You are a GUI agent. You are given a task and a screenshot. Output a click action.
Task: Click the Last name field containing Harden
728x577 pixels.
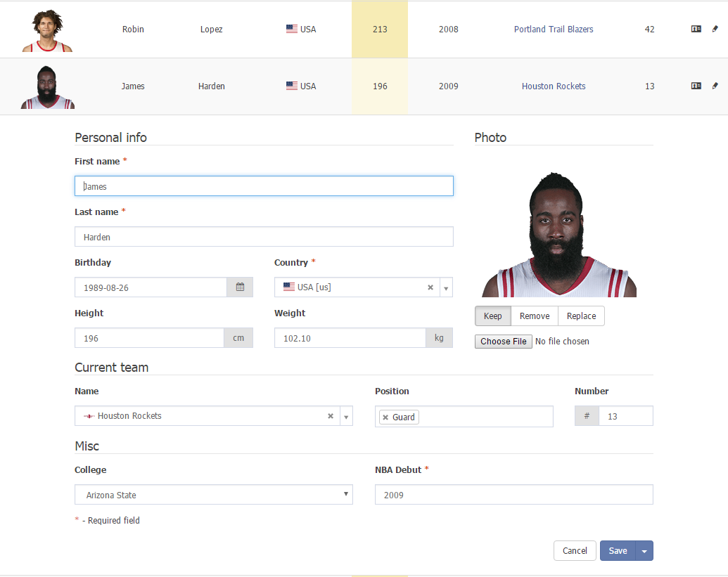[264, 237]
